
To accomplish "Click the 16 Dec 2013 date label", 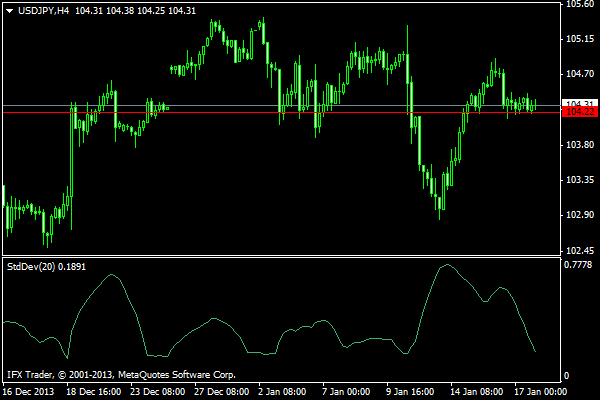I will (x=30, y=392).
